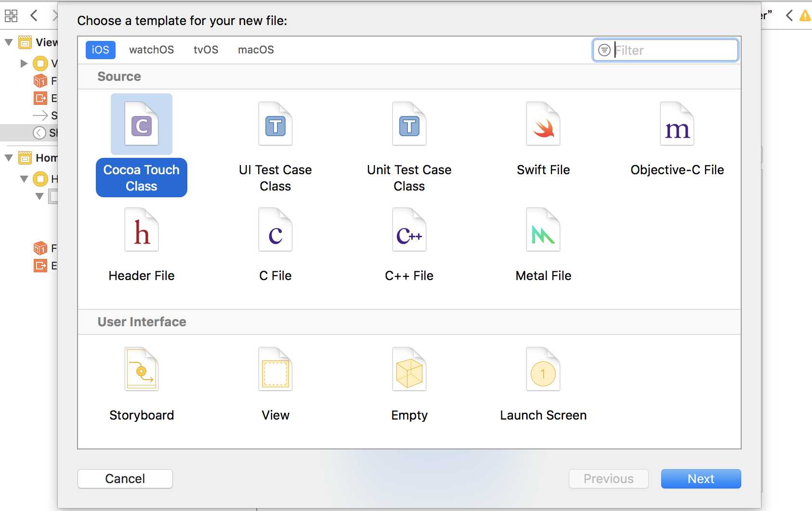
Task: Collapse the View scene disclosure triangle
Action: coord(9,42)
